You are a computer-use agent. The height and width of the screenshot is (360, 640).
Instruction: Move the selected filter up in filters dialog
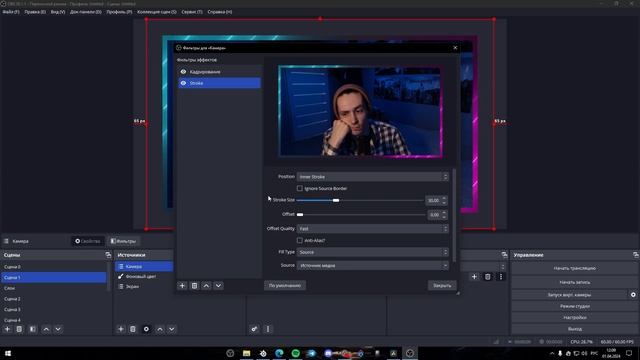pyautogui.click(x=207, y=286)
